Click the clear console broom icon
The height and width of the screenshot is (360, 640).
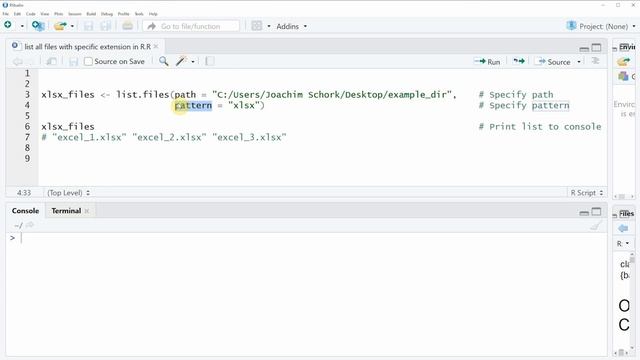click(596, 225)
